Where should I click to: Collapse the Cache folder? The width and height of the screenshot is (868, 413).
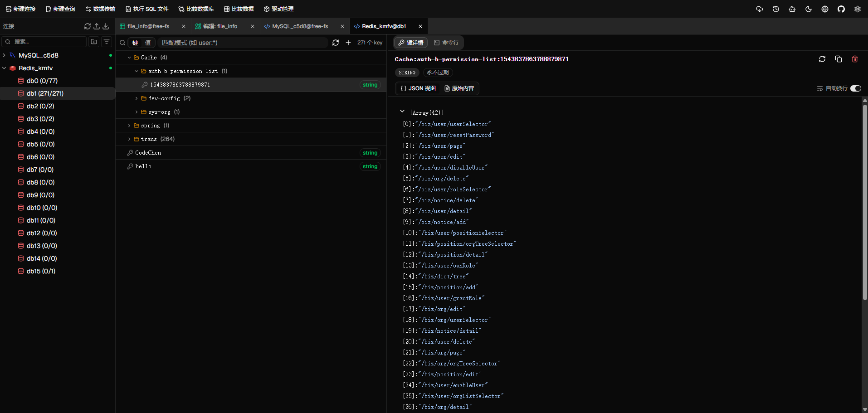click(129, 58)
